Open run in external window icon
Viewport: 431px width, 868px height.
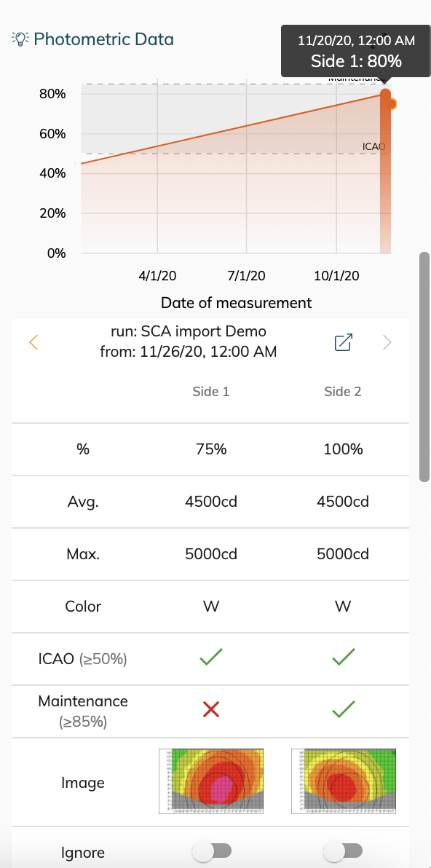point(344,342)
